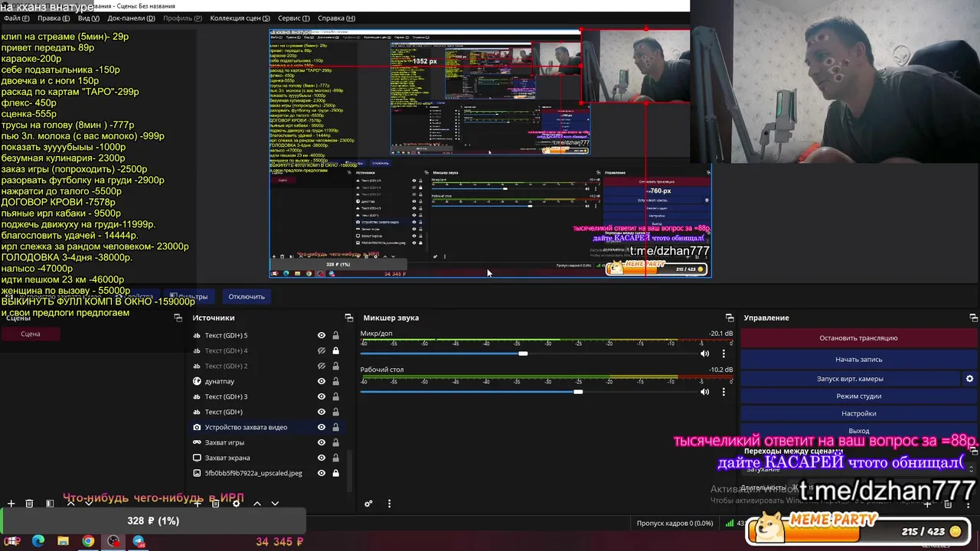Viewport: 980px width, 551px height.
Task: Hide the 5fb0bb5f9b7922a_upscaled.jpeg source
Action: 322,473
